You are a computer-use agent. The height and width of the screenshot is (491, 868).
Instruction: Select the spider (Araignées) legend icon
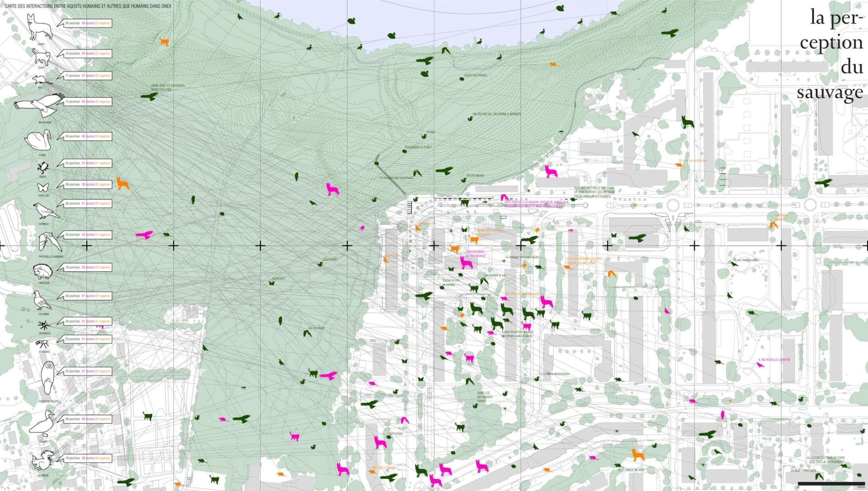tap(44, 326)
